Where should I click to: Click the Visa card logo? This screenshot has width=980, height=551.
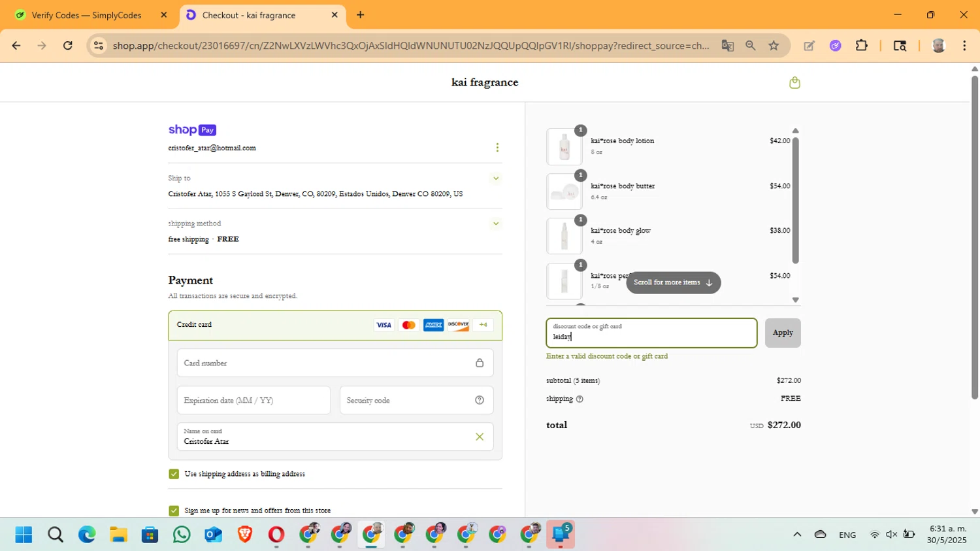coord(384,325)
